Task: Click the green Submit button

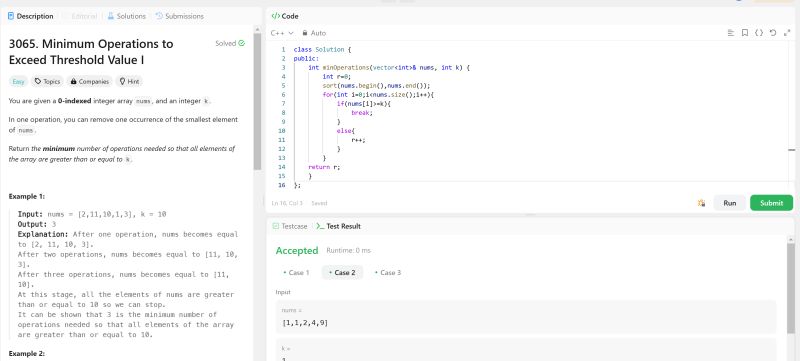Action: coord(771,203)
